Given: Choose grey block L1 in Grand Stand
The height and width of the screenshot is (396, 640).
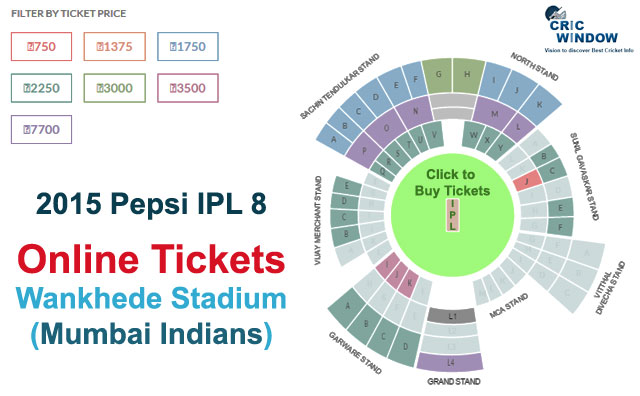Looking at the screenshot, I should click(452, 316).
